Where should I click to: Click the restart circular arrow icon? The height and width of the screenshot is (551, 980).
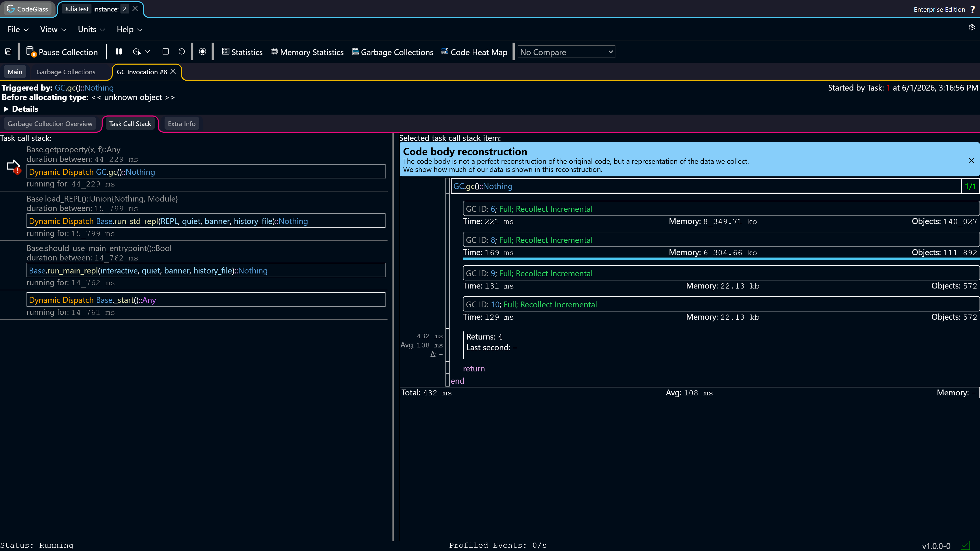click(181, 52)
